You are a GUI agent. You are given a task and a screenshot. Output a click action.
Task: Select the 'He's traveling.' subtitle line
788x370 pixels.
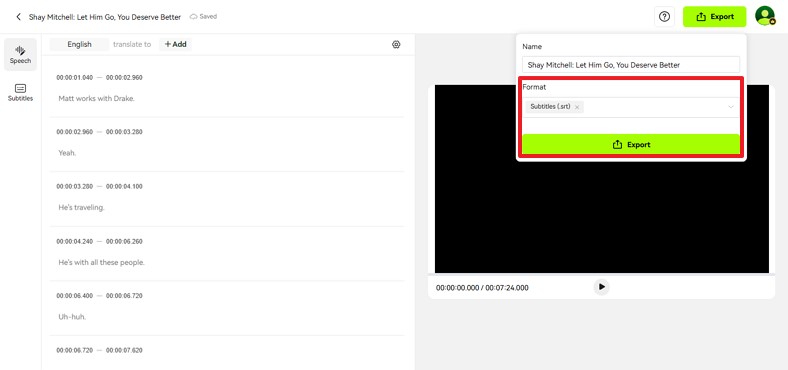81,207
